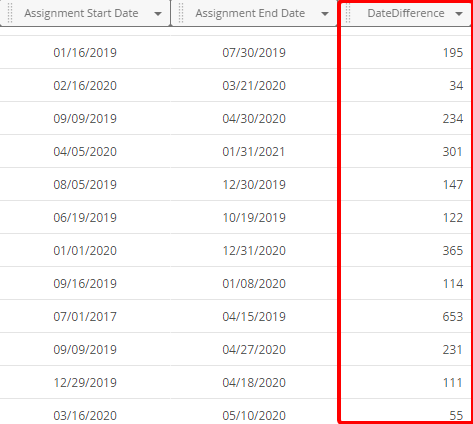Select the start date cell 12/29/2019
The width and height of the screenshot is (473, 424).
pyautogui.click(x=85, y=383)
